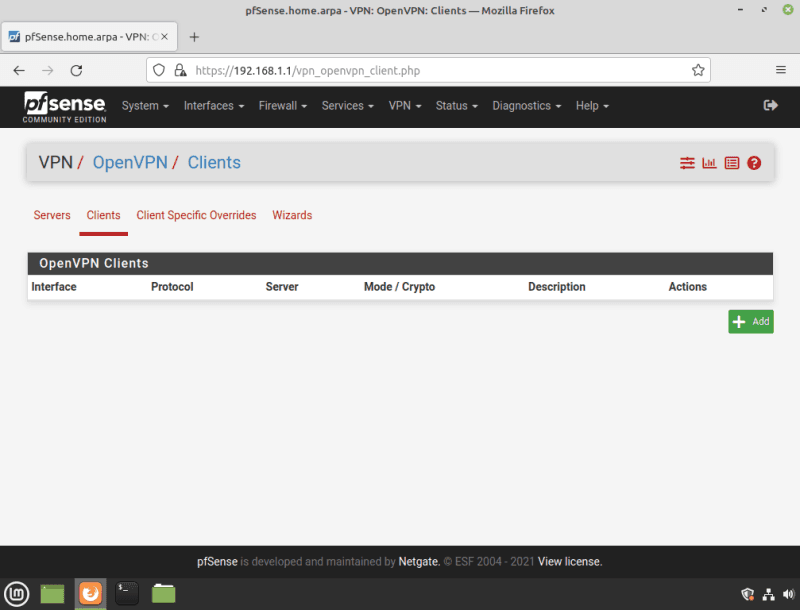
Task: Bookmark this page with the star icon
Action: (x=698, y=70)
